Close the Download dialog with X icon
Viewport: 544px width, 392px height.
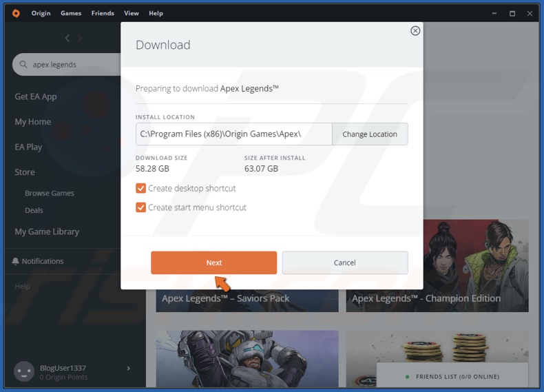click(415, 31)
